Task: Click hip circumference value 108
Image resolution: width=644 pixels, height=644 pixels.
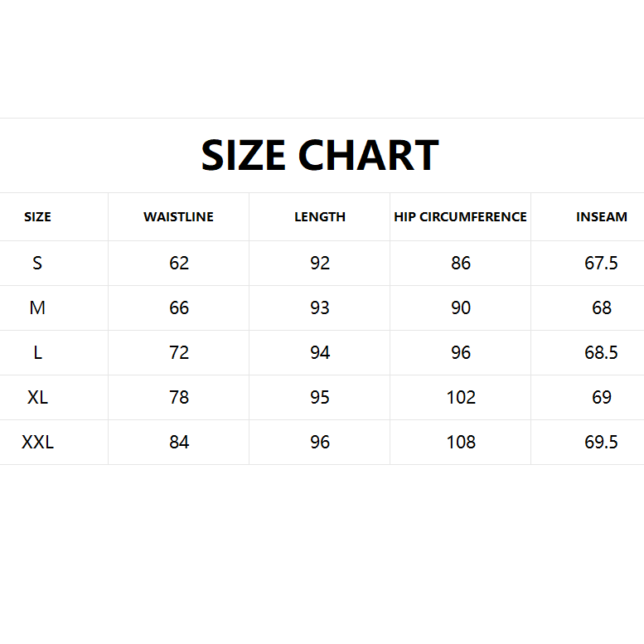Action: click(461, 443)
